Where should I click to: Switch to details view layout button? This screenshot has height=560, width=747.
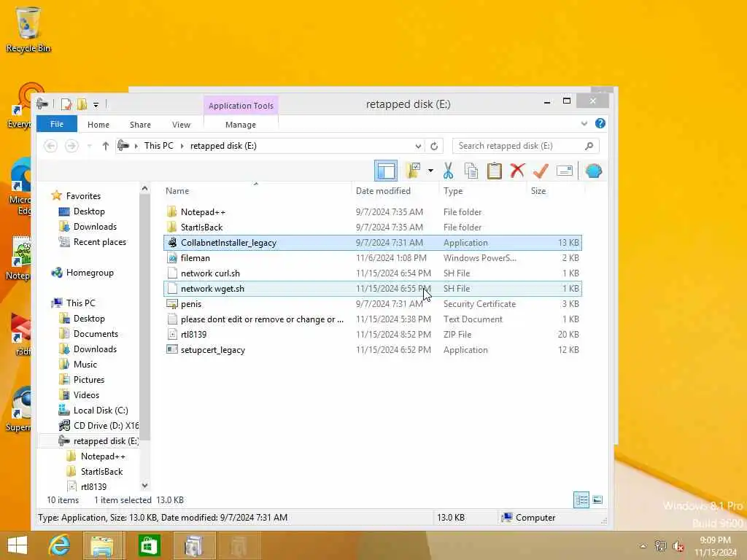point(581,499)
